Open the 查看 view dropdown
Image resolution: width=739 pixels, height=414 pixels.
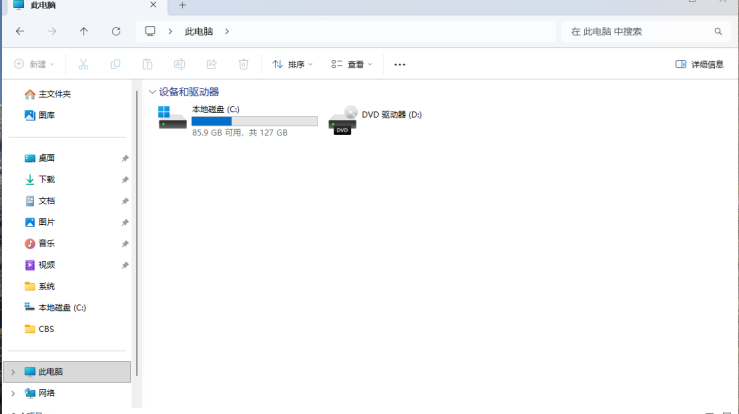pos(352,64)
